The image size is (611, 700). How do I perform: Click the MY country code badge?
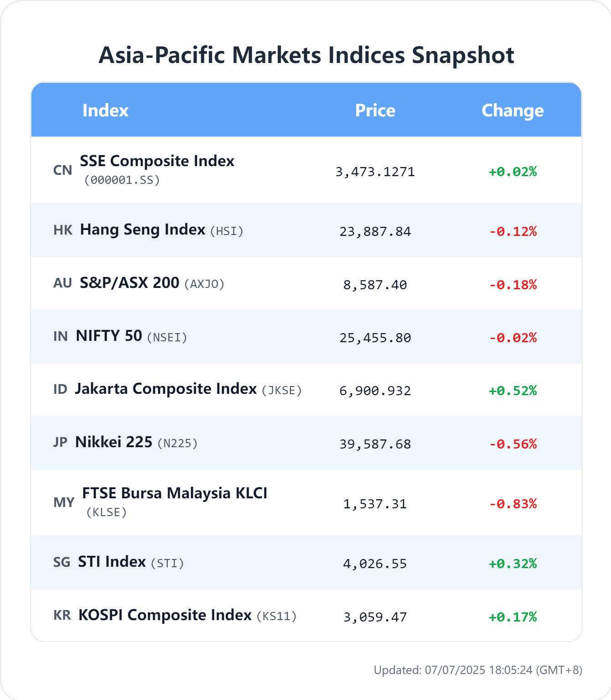point(64,502)
